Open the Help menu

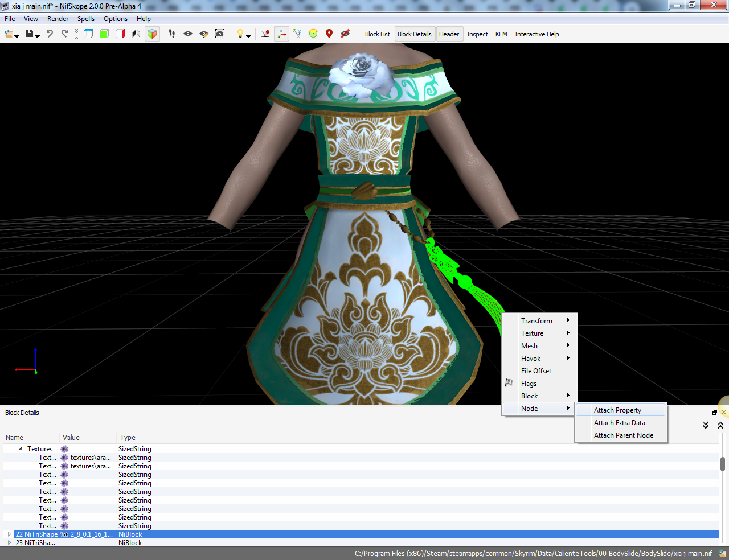[x=144, y=19]
